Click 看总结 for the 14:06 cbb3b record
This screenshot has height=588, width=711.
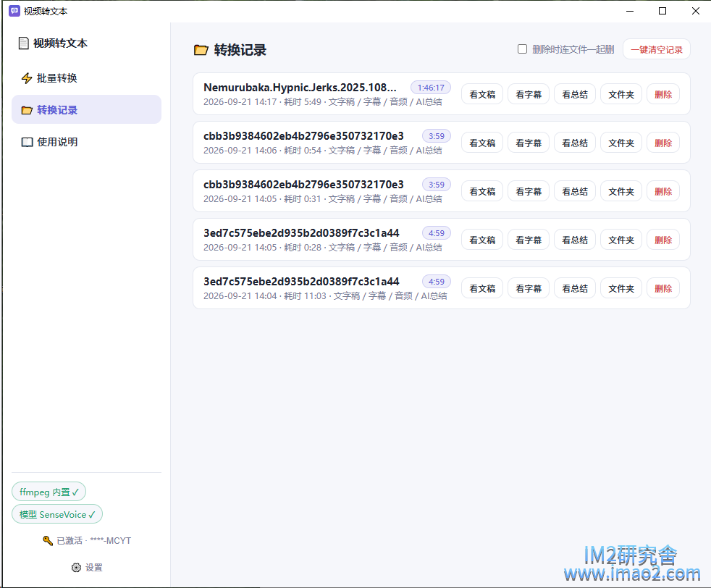pos(574,143)
